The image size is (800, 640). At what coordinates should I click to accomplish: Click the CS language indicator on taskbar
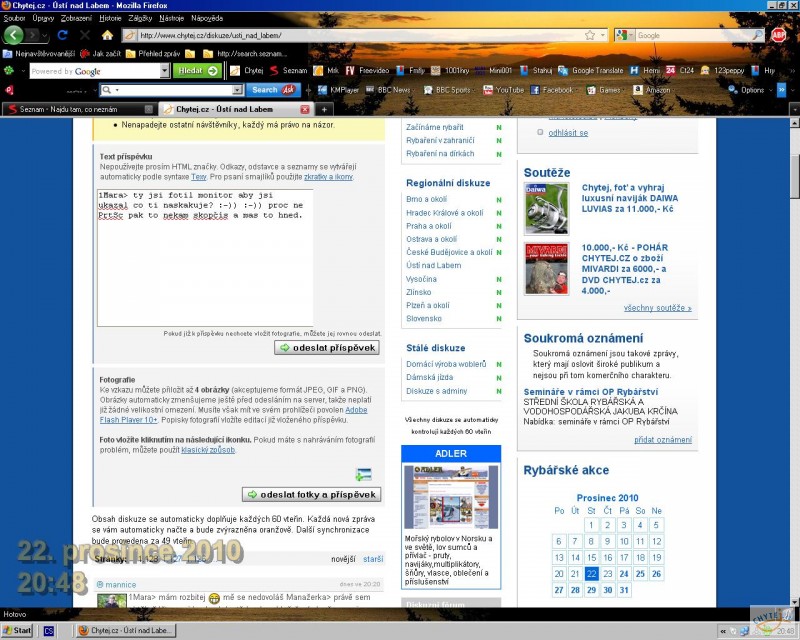[x=48, y=631]
